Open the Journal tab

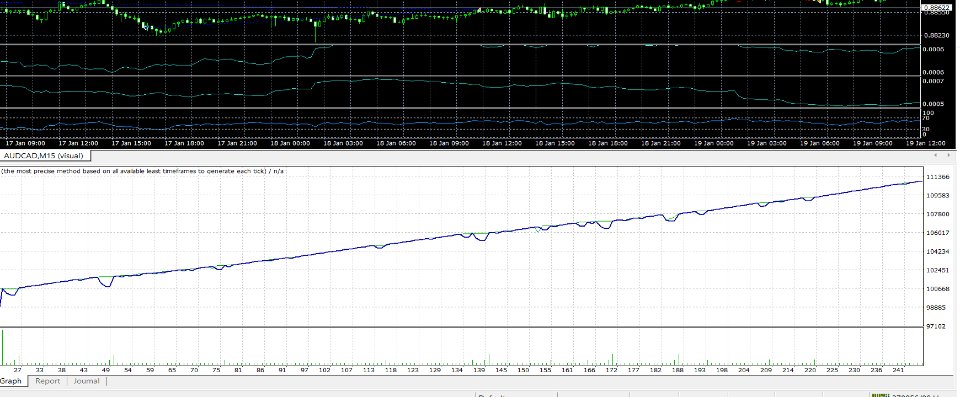coord(86,381)
